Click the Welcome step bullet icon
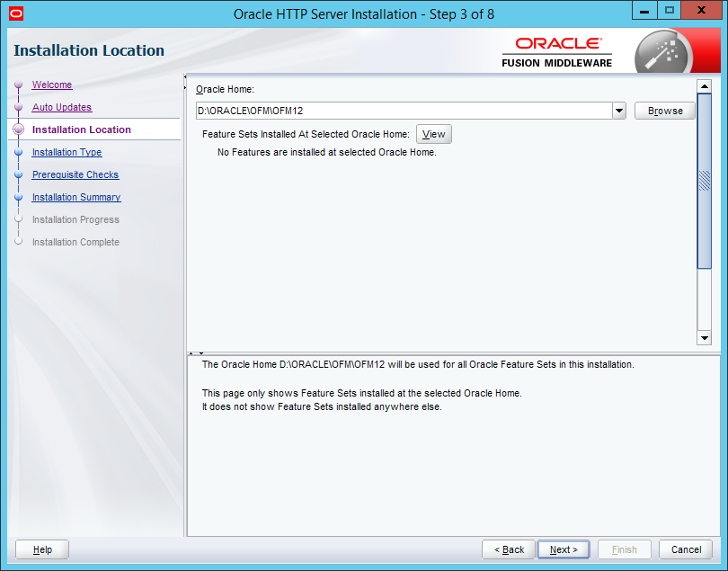This screenshot has width=728, height=571. pyautogui.click(x=18, y=85)
